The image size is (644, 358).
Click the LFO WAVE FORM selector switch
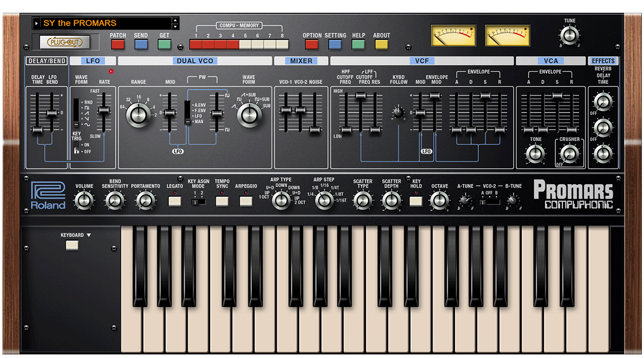[x=77, y=113]
